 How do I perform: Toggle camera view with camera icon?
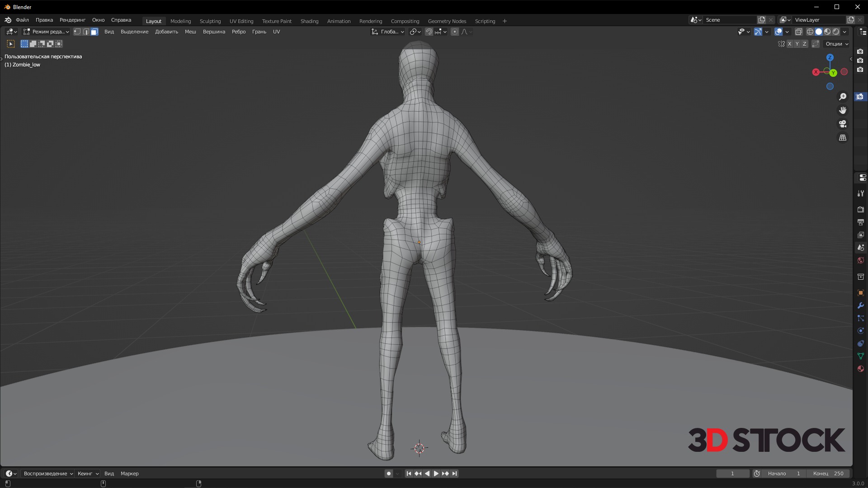[843, 124]
